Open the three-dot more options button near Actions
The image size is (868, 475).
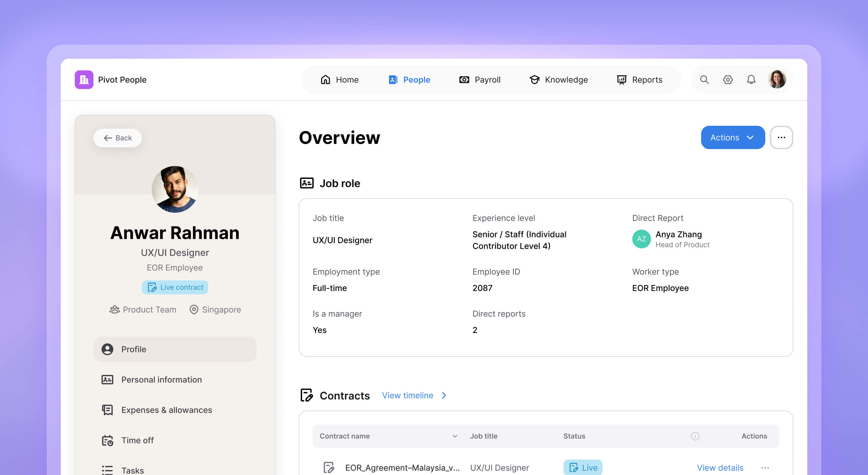[781, 137]
